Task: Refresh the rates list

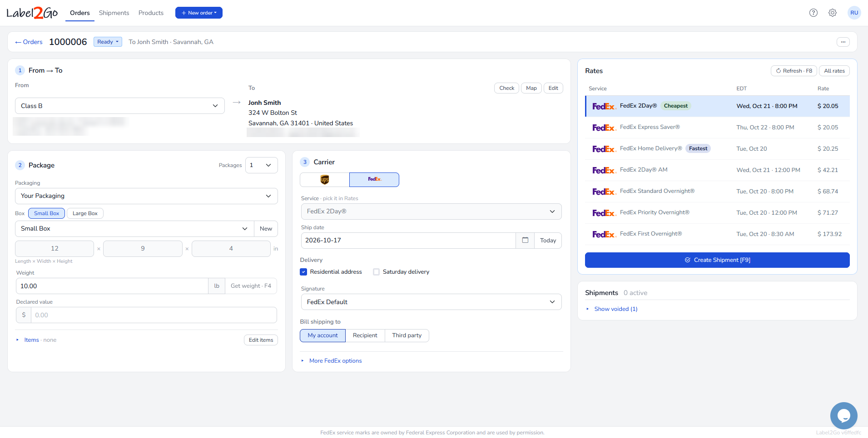Action: 794,71
